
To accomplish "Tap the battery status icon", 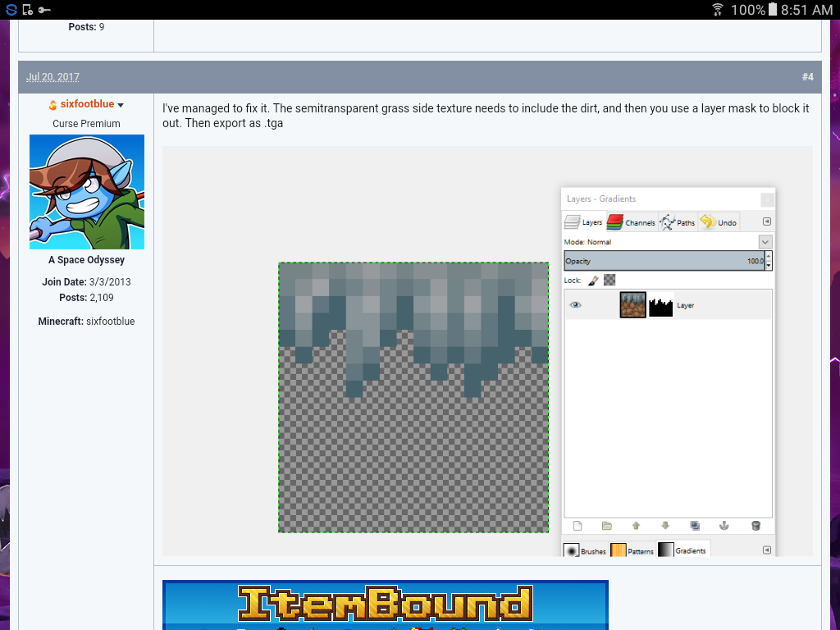I will (x=773, y=10).
